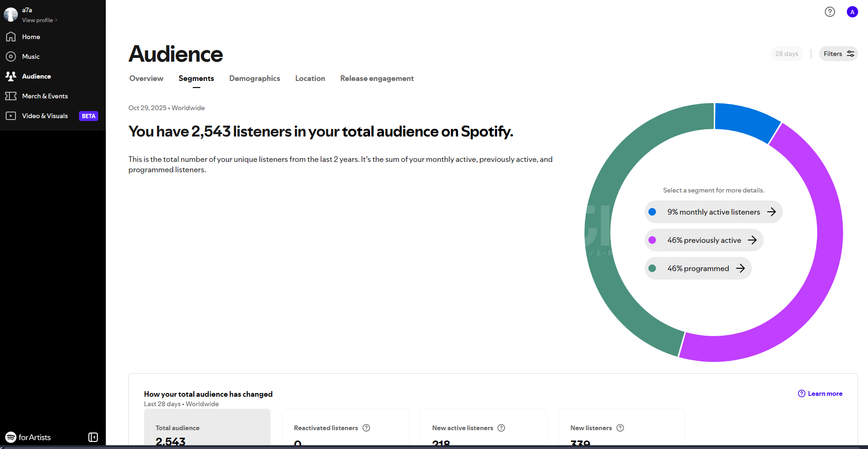Click the Home icon in sidebar
868x449 pixels.
click(11, 37)
